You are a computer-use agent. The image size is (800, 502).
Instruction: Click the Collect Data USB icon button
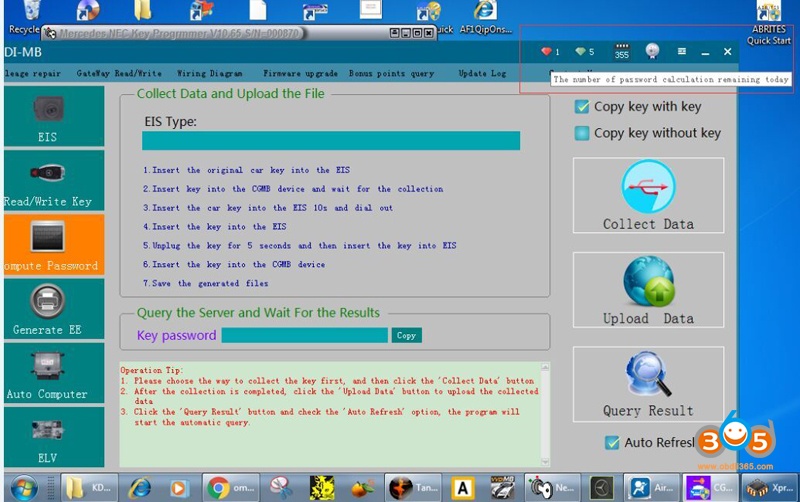648,195
